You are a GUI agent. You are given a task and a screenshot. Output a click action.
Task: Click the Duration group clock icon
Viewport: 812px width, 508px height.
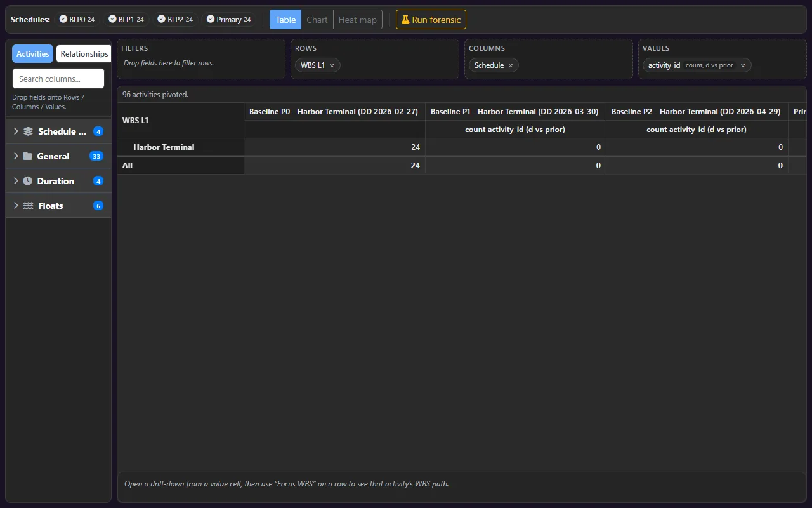27,181
